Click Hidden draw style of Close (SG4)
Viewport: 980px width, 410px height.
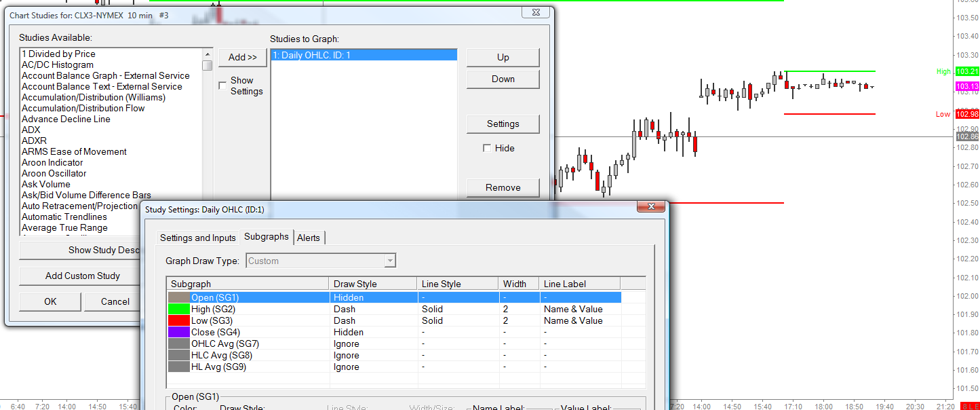pos(349,332)
